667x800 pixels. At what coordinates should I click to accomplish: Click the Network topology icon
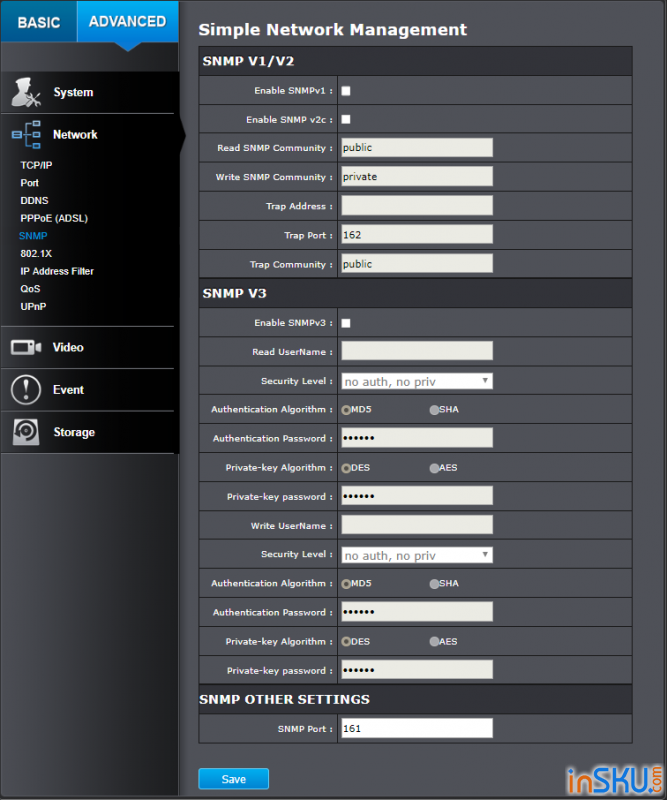26,135
